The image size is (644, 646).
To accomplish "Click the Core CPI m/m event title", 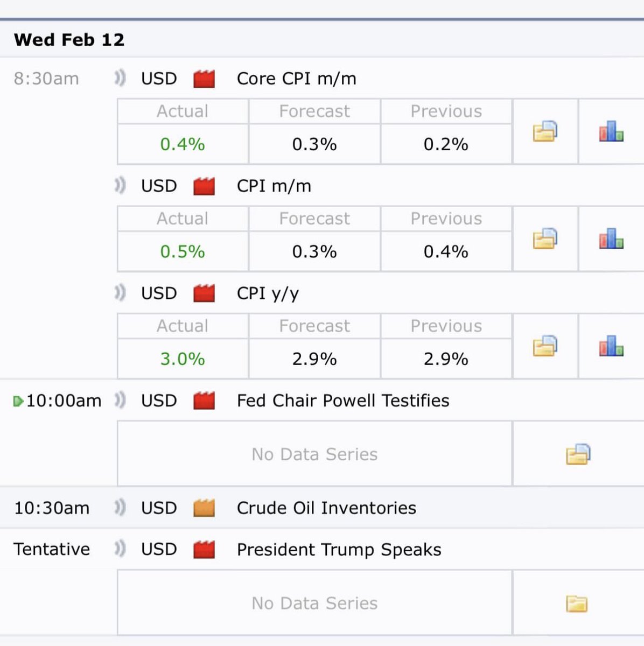I will point(297,79).
